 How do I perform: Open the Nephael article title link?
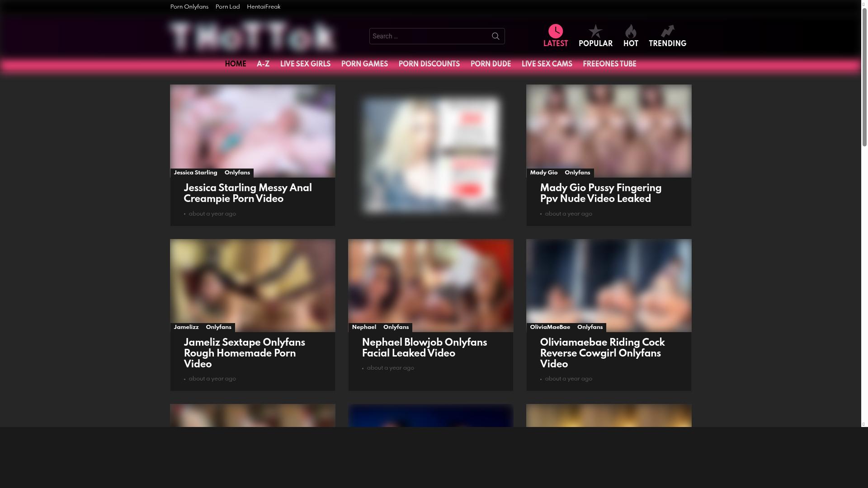click(424, 348)
